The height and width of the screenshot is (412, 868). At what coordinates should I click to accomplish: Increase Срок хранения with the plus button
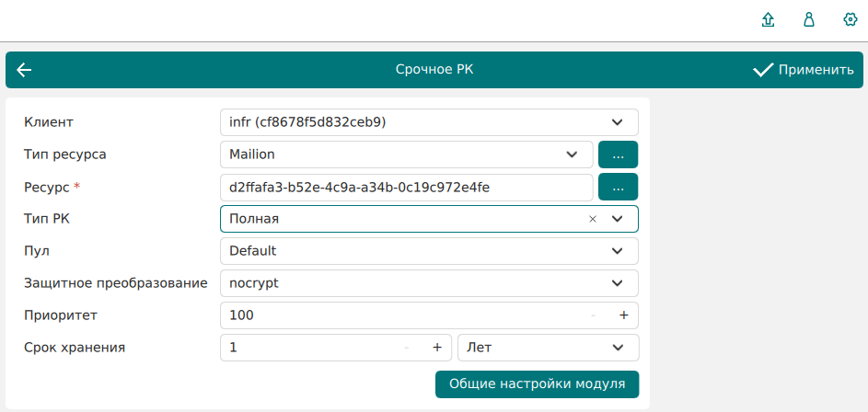(x=437, y=348)
